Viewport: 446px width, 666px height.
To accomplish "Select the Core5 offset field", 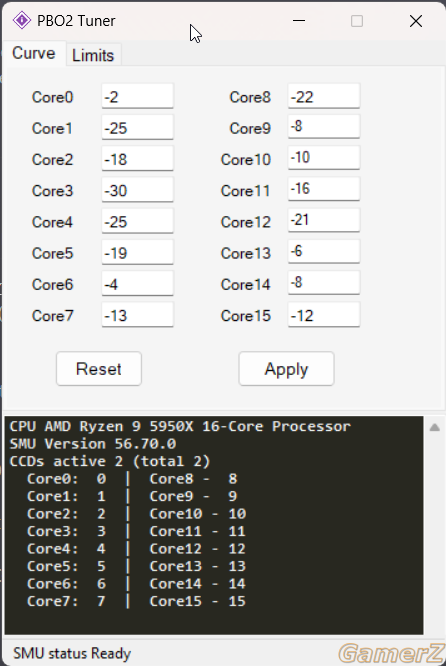I will (x=137, y=252).
